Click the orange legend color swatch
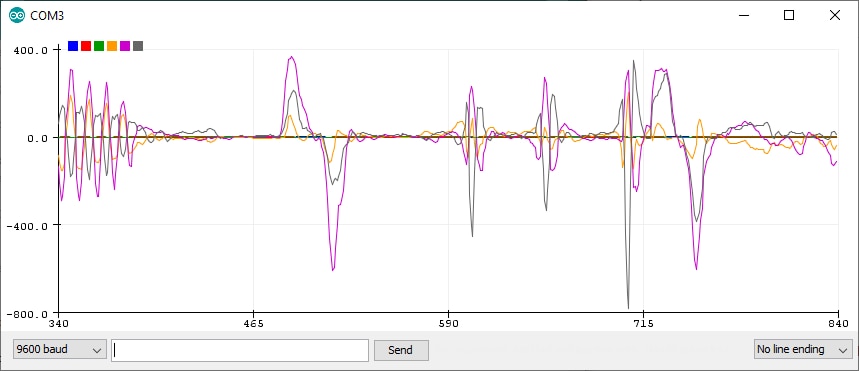The height and width of the screenshot is (371, 859). coord(112,46)
